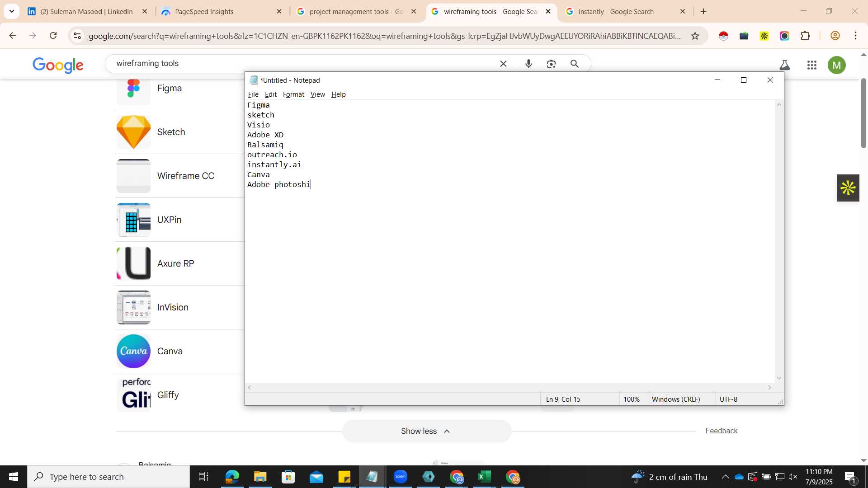Open Sticky Notes from taskbar
868x488 pixels.
tap(344, 477)
